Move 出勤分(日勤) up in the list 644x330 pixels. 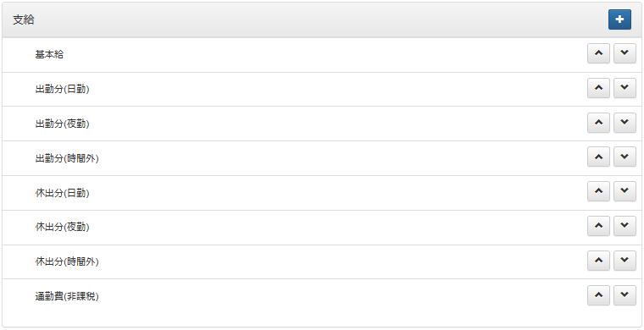(598, 88)
